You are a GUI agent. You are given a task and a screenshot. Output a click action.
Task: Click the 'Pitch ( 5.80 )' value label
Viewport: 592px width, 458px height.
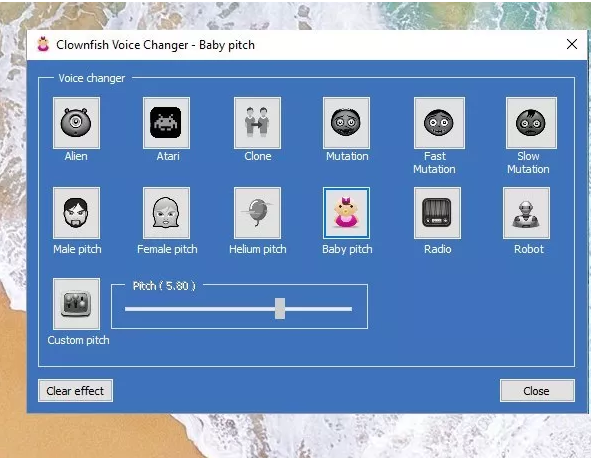click(164, 286)
